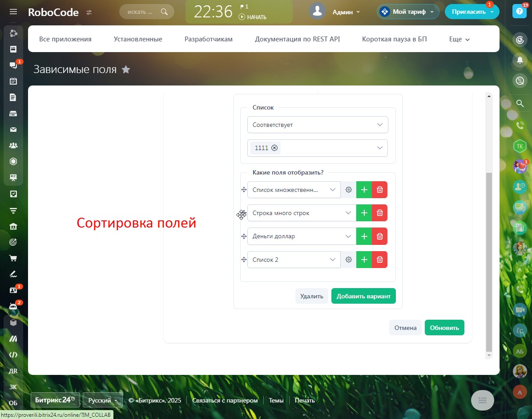532x419 pixels.
Task: Delete the Деньги доллар field row
Action: pyautogui.click(x=379, y=236)
